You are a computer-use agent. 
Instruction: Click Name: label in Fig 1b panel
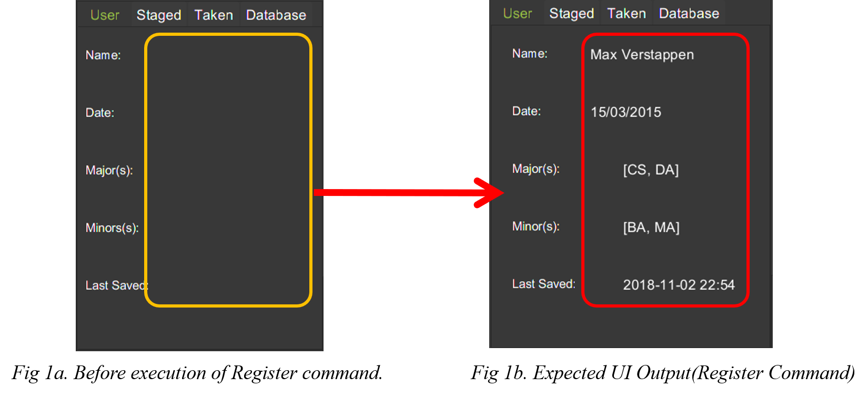click(x=530, y=54)
